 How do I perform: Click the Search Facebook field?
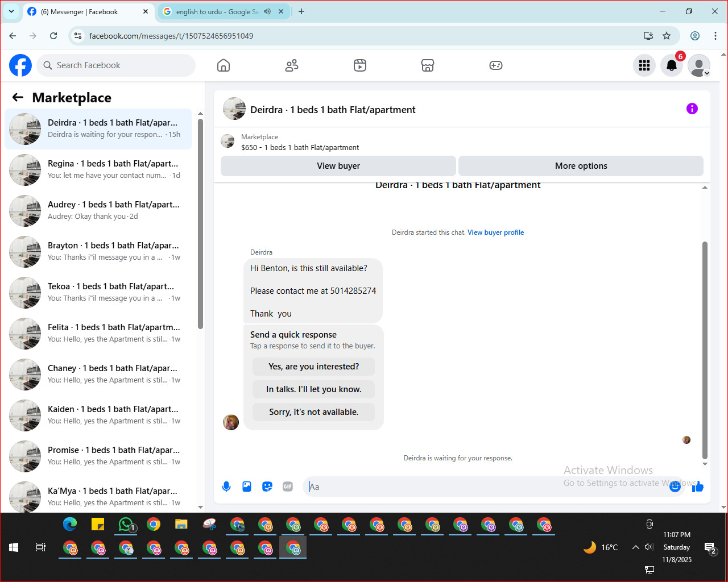click(x=116, y=65)
